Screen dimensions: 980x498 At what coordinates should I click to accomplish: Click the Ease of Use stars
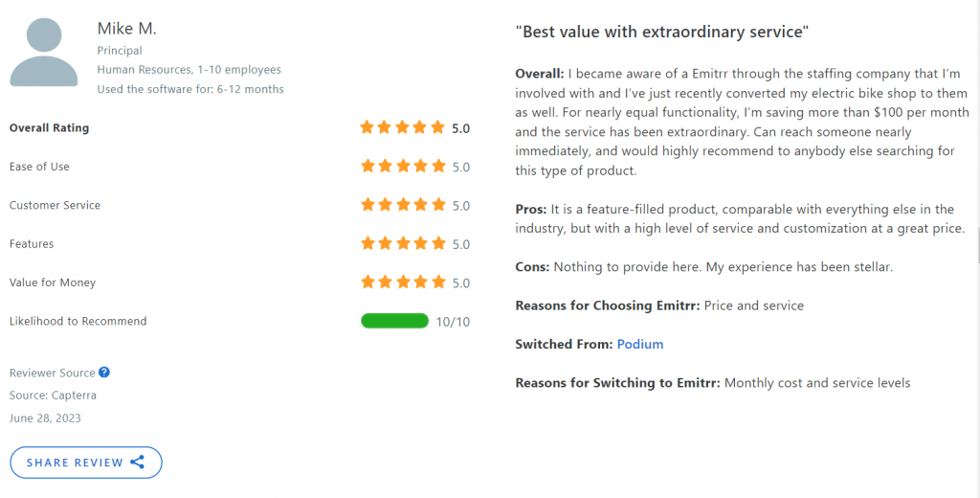click(x=403, y=167)
